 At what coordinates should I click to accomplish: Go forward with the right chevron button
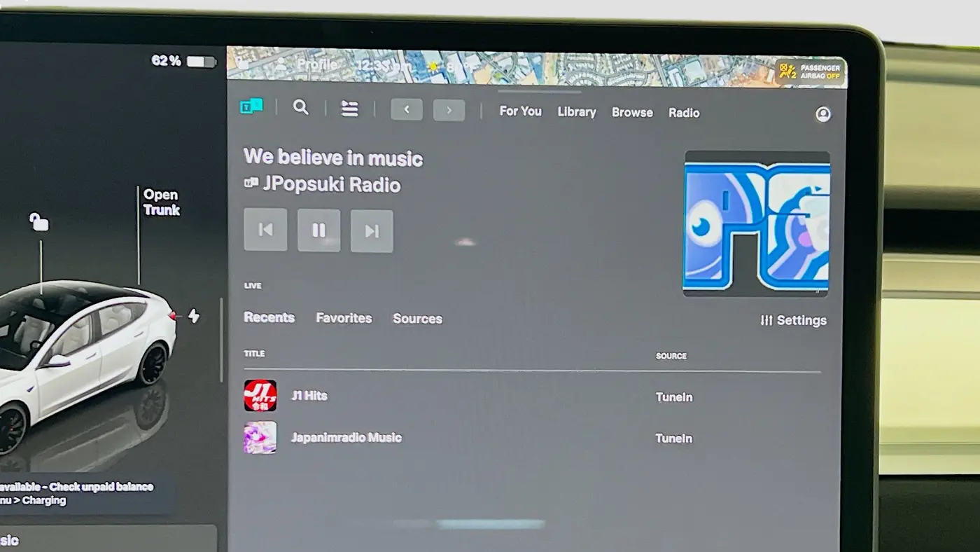[x=449, y=110]
